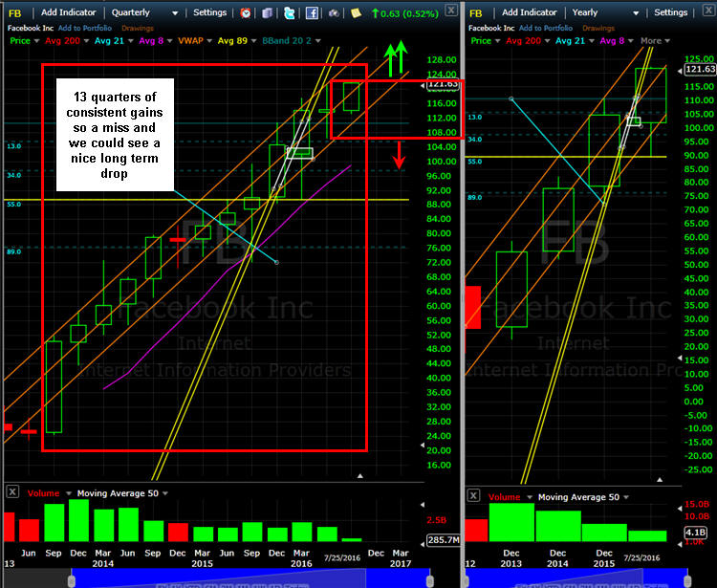Click the documents icon beside the alarm clock

tap(267, 13)
